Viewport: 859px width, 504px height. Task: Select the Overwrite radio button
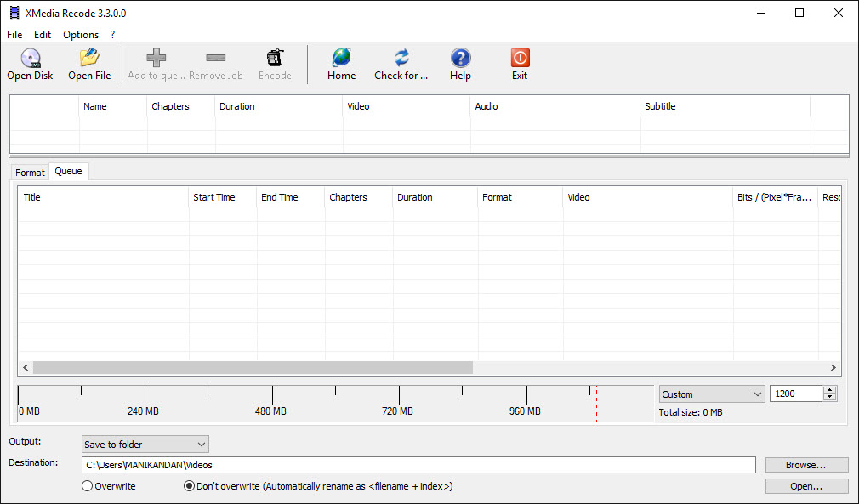[87, 486]
